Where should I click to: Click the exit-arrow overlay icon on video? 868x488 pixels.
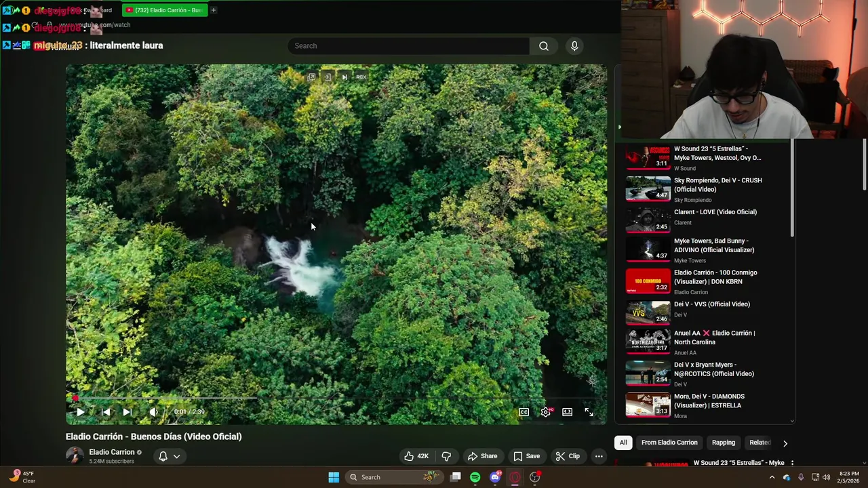click(x=328, y=77)
